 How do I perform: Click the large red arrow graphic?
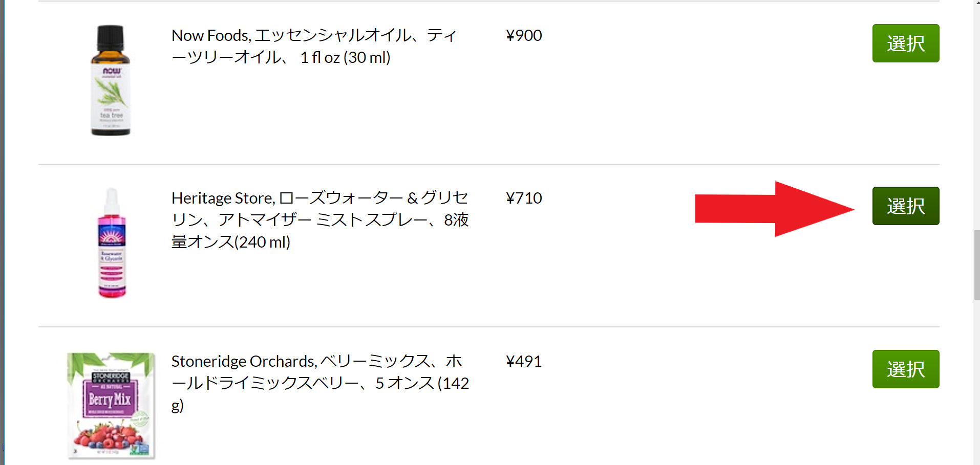pos(775,209)
